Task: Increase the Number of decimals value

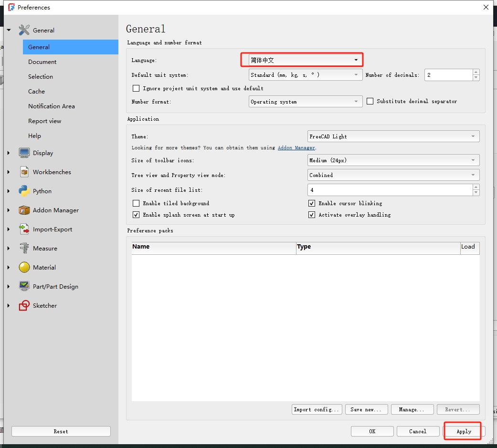Action: pos(476,73)
